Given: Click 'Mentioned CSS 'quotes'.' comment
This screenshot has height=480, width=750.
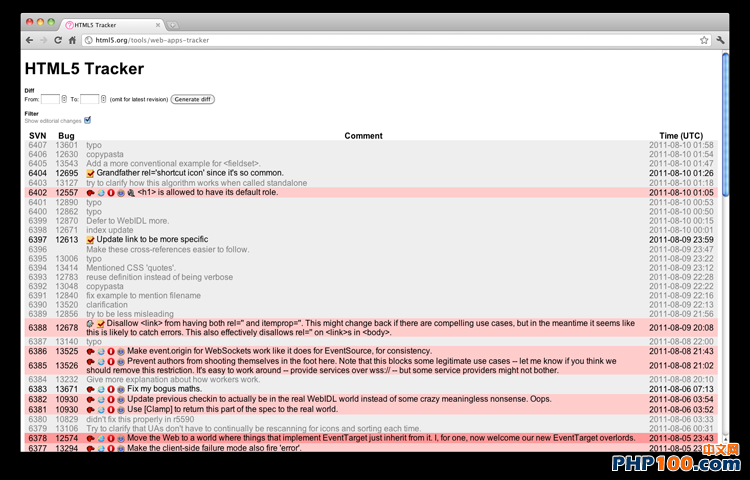Looking at the screenshot, I should click(131, 268).
